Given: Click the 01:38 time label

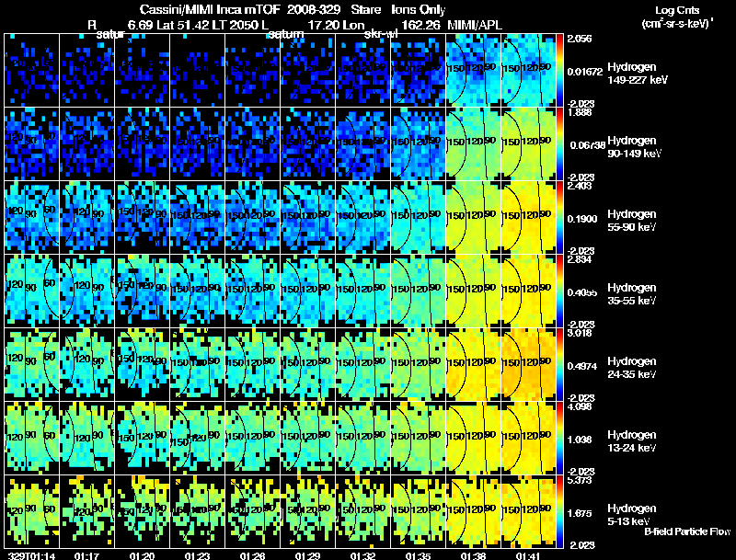Looking at the screenshot, I should coord(473,556).
